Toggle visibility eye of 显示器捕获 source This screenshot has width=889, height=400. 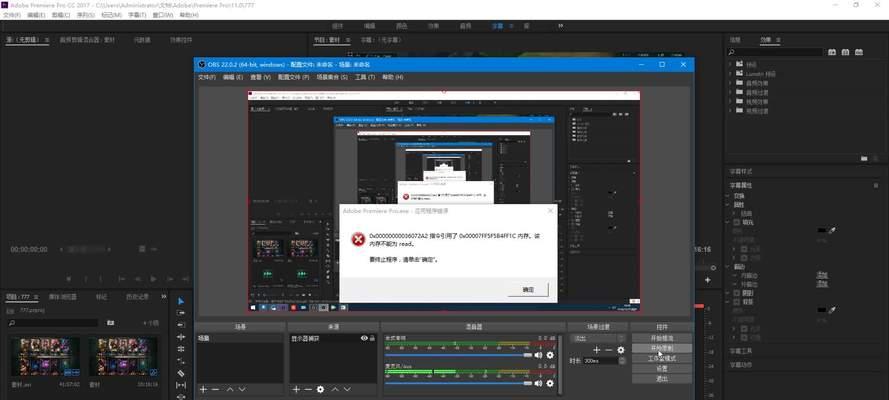(365, 338)
